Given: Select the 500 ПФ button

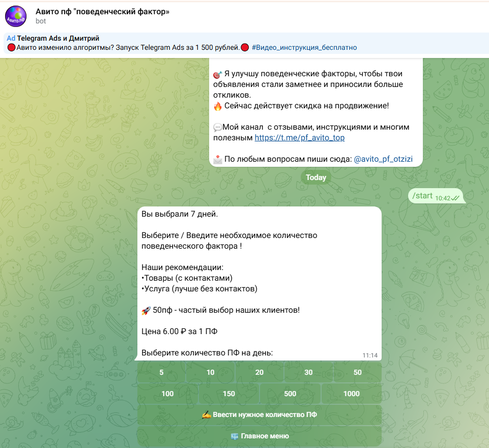Looking at the screenshot, I should click(x=290, y=394).
